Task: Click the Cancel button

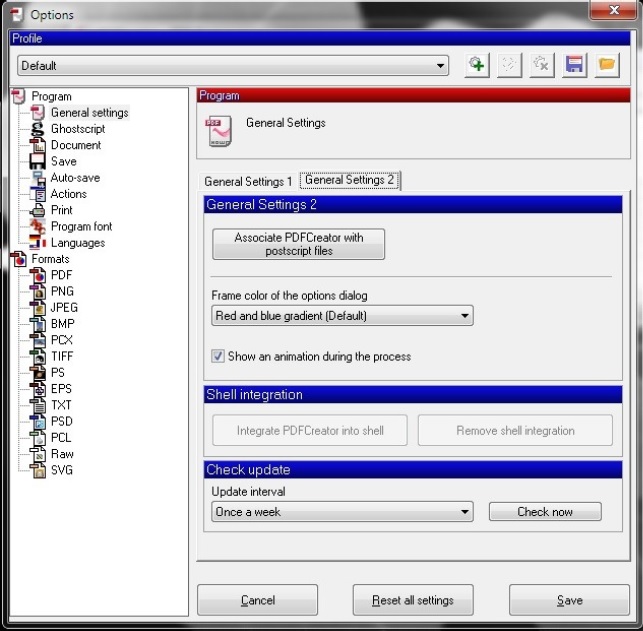Action: click(x=258, y=600)
